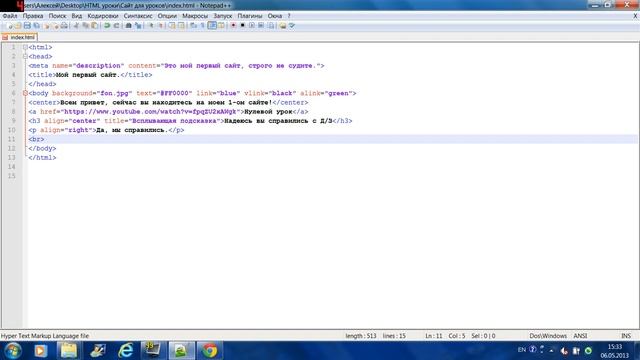Viewport: 640px width, 360px height.
Task: Click the youtube.com href URL in line 8
Action: click(x=150, y=111)
